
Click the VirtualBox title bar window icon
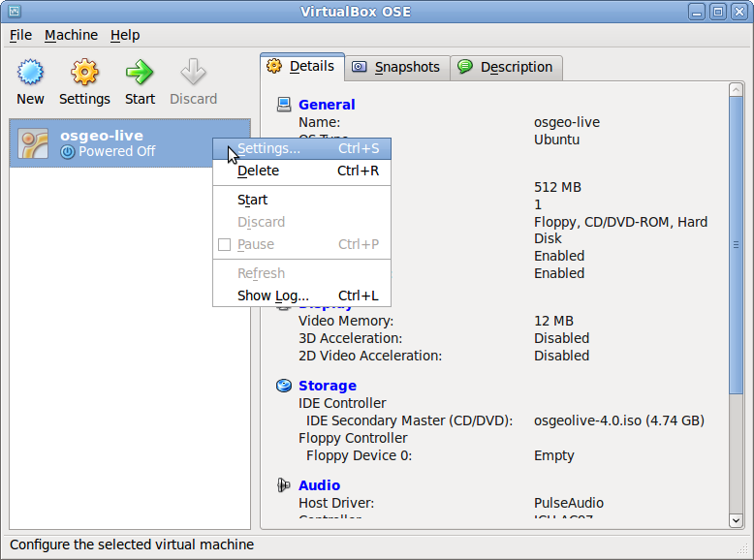coord(15,11)
